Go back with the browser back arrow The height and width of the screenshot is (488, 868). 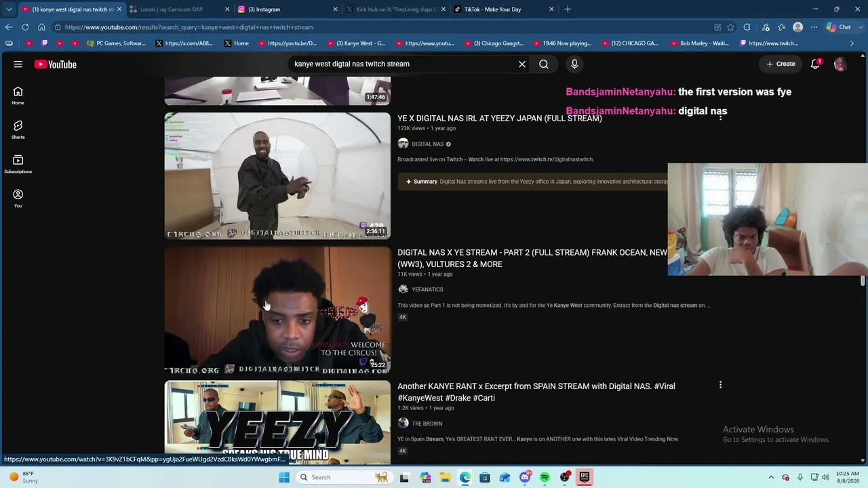[x=8, y=27]
